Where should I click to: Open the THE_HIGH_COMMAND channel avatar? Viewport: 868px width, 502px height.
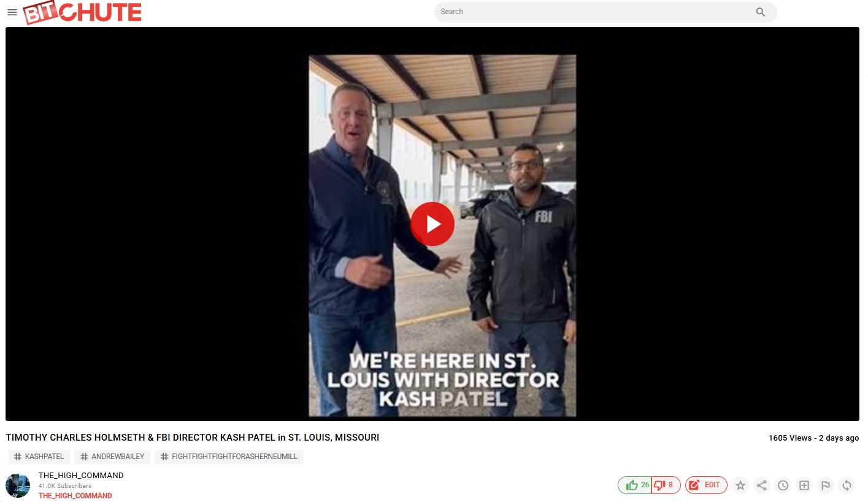click(18, 485)
